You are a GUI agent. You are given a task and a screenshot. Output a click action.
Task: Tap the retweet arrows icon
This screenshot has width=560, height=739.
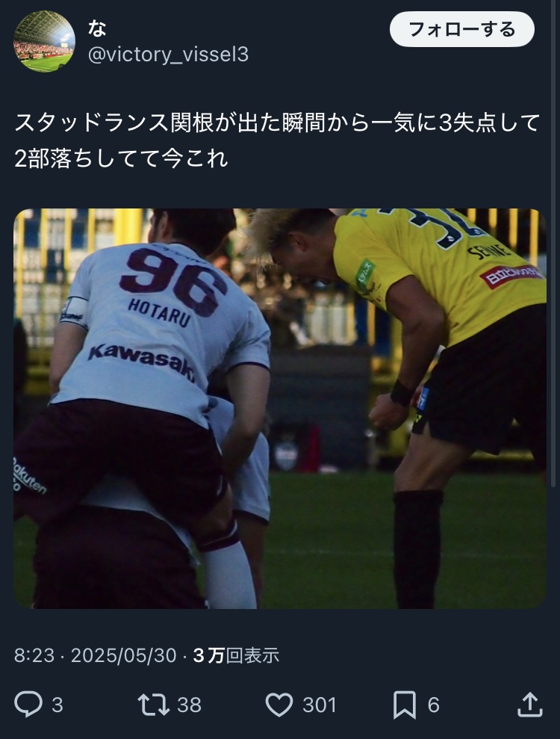[x=154, y=705]
